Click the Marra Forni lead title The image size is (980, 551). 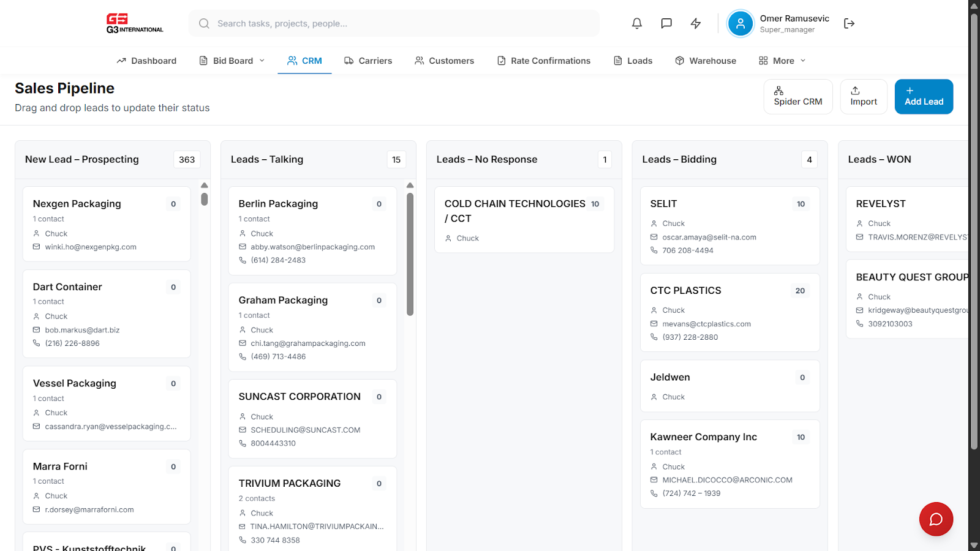(60, 467)
